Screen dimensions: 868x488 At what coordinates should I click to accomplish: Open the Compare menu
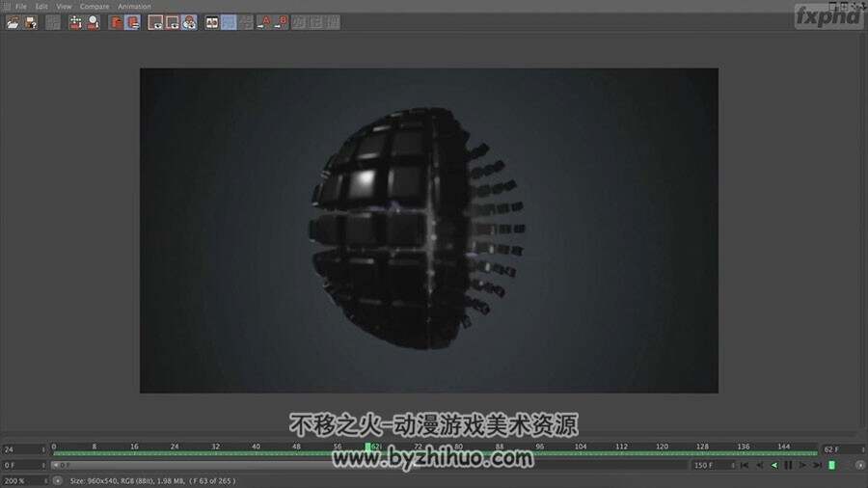pyautogui.click(x=95, y=6)
